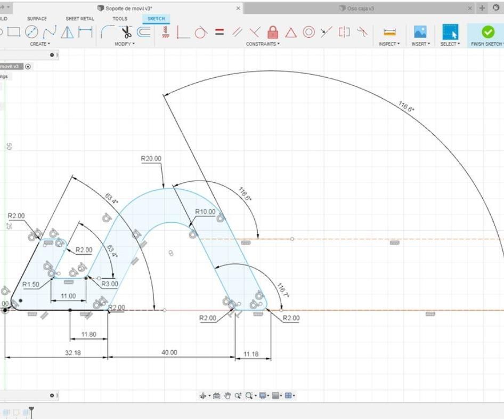Select the R20.00 dimension label
Screen dimensions: 504x420
tap(151, 158)
